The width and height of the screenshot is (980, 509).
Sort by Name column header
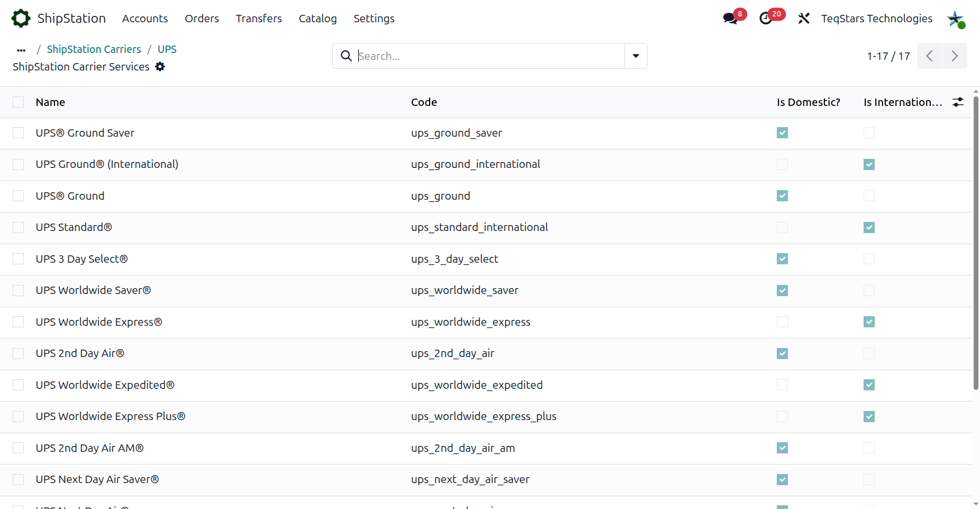click(50, 102)
